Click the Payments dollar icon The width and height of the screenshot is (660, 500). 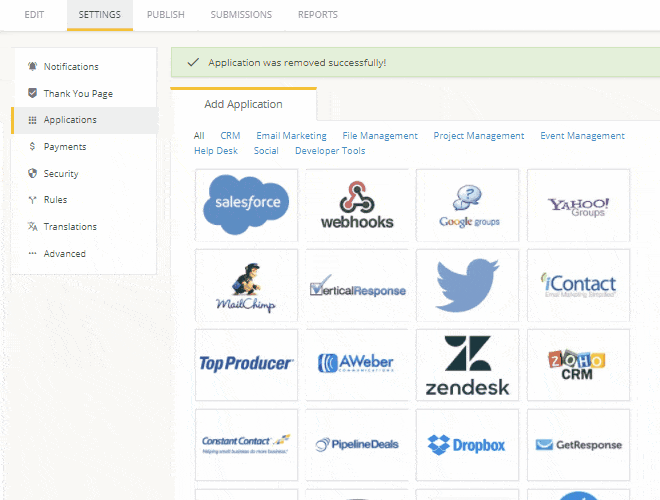(x=32, y=146)
